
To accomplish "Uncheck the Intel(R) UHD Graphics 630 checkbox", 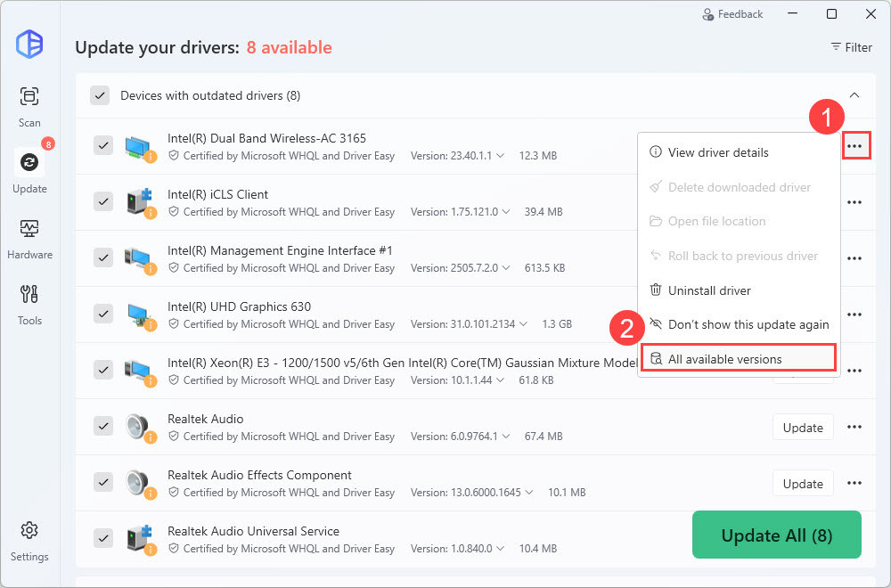I will click(x=103, y=314).
